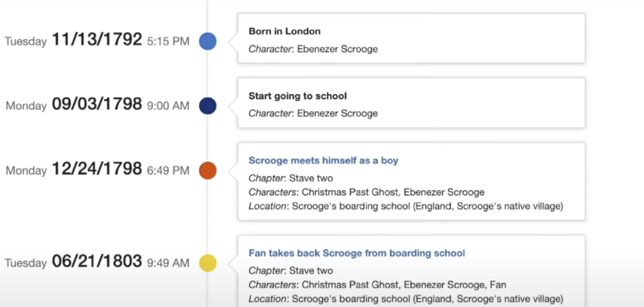Click the 5:15 PM time label
Image resolution: width=644 pixels, height=307 pixels.
point(168,42)
